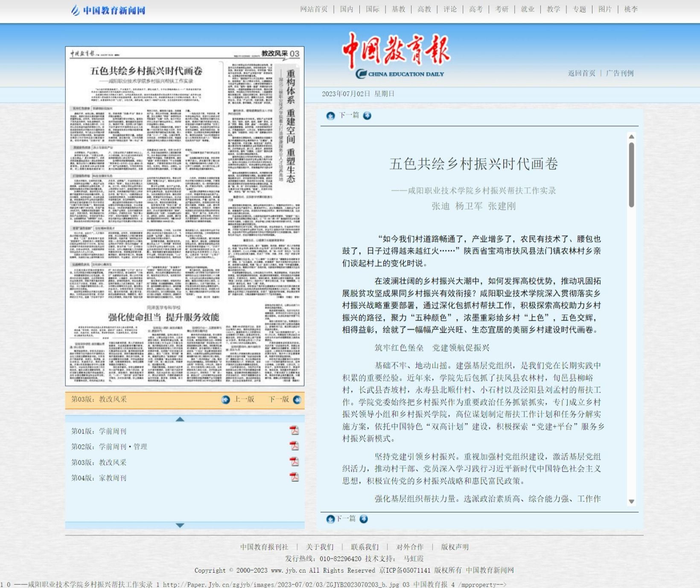
Task: Click the article scrollbar down arrow
Action: (631, 502)
